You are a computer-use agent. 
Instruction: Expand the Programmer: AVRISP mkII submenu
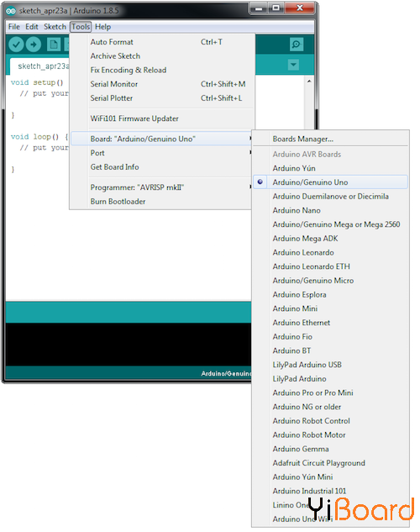(x=162, y=187)
